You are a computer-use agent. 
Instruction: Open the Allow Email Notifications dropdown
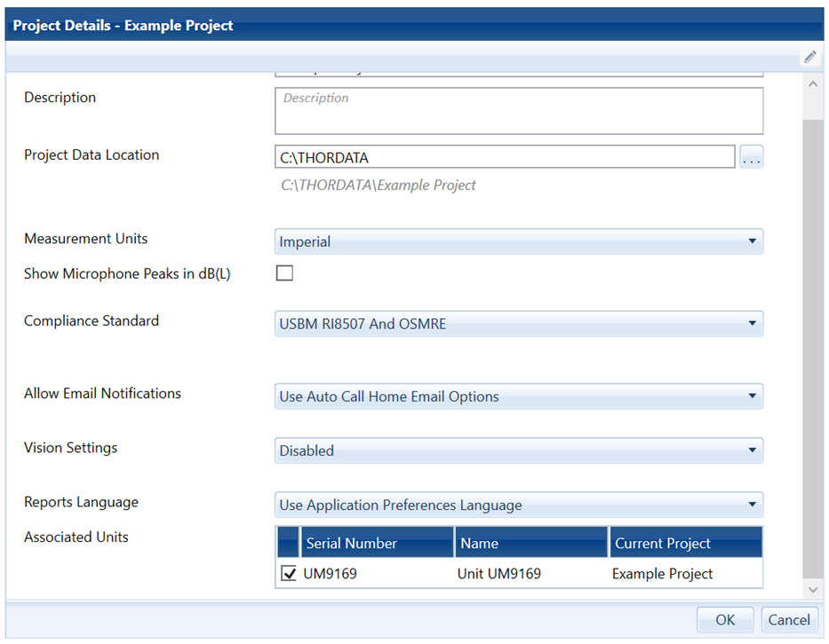519,396
